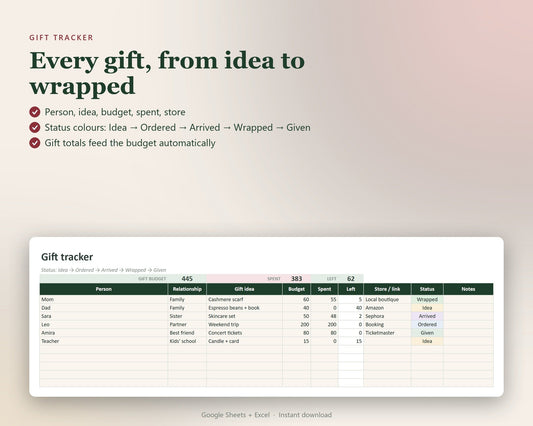The height and width of the screenshot is (426, 533).
Task: Click budget value '60' in Mom's row
Action: point(296,300)
